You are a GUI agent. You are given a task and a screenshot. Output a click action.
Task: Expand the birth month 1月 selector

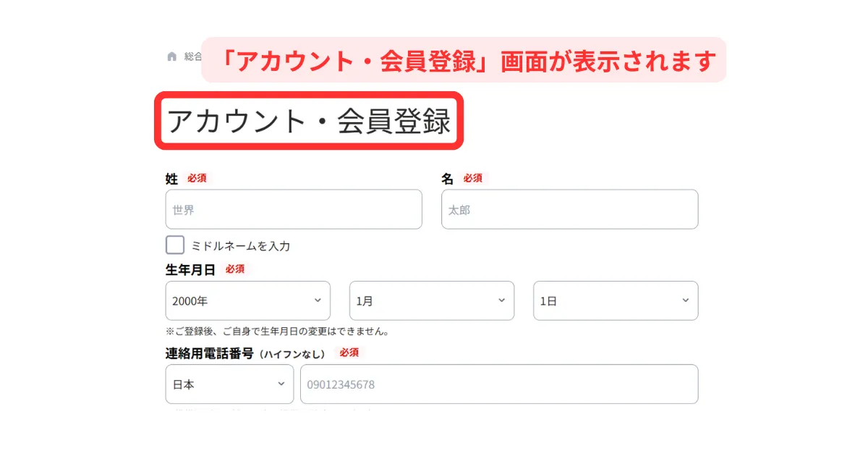(432, 300)
